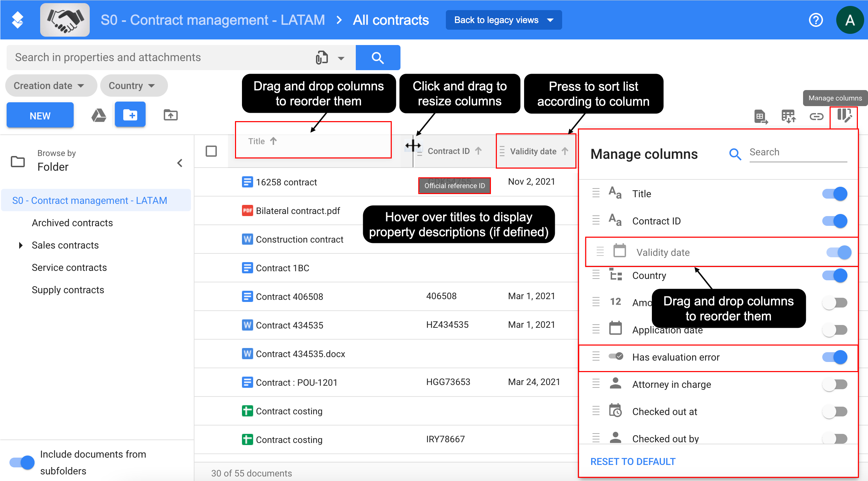Open the Creation date filter dropdown
This screenshot has height=481, width=868.
(51, 86)
